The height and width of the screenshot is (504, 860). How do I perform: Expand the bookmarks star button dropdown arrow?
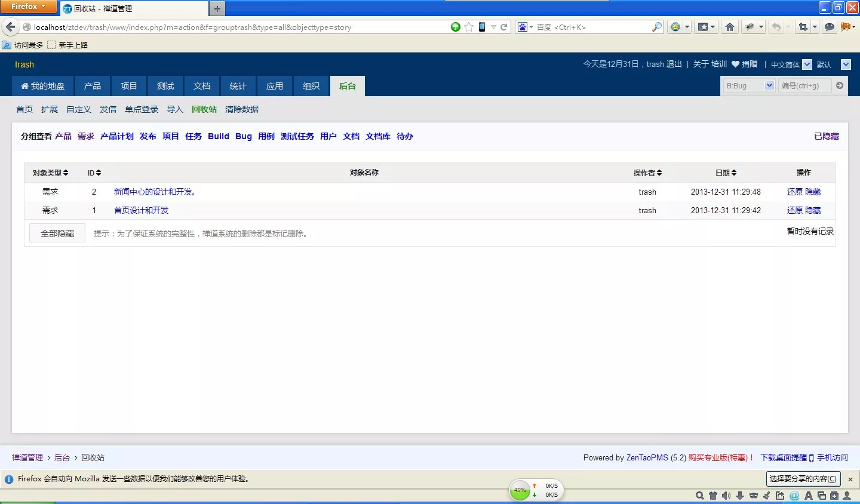tap(712, 27)
